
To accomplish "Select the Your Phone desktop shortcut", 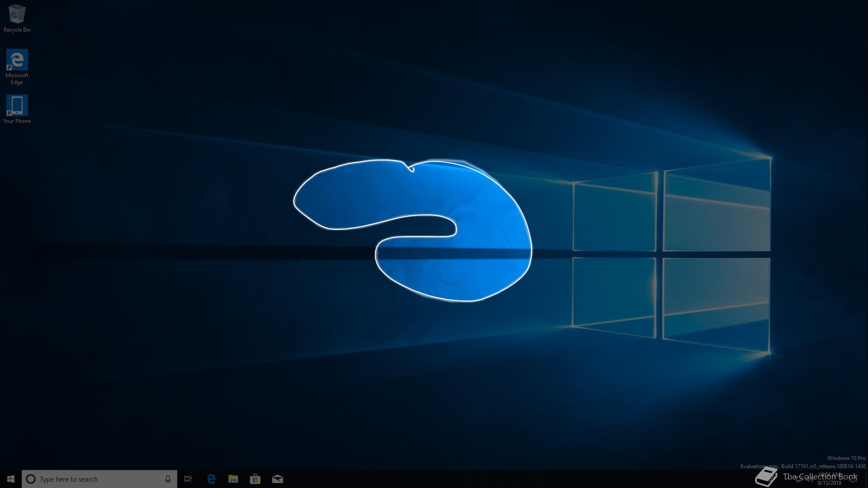I will pyautogui.click(x=17, y=109).
